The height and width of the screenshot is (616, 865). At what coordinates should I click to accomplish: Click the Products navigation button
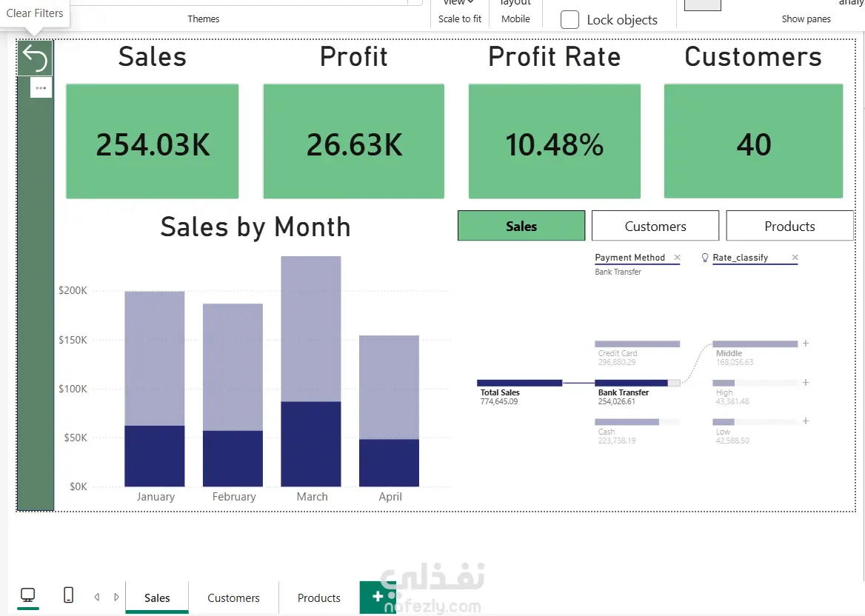[x=789, y=226]
